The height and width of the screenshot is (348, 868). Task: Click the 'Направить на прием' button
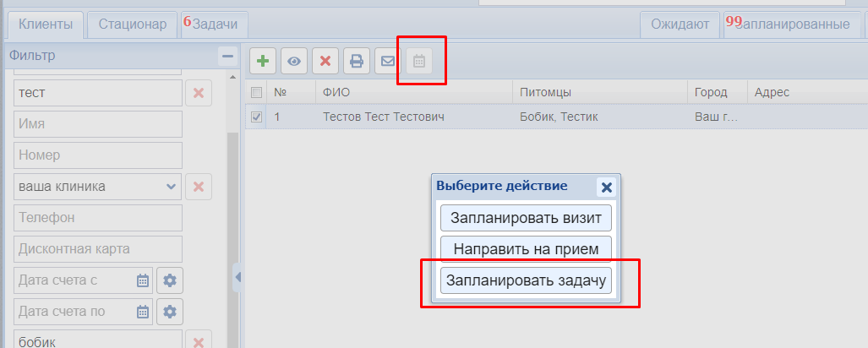(526, 249)
